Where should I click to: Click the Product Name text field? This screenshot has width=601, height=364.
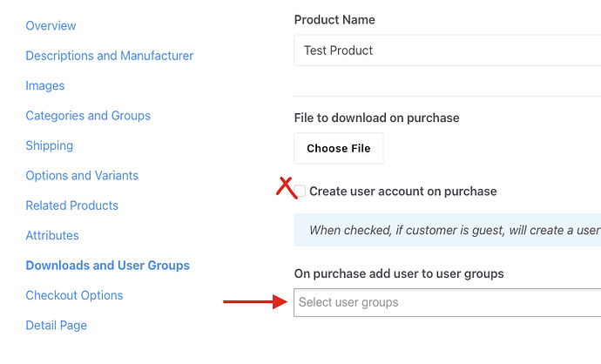[446, 51]
